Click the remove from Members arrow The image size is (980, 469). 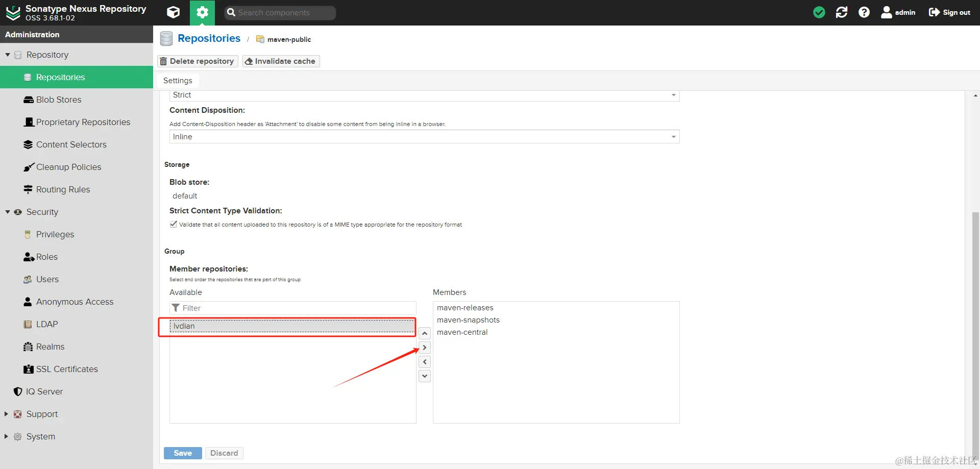click(425, 362)
